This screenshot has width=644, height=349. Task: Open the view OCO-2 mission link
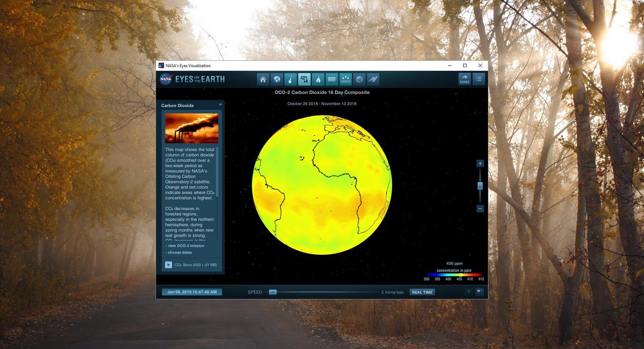tap(186, 246)
